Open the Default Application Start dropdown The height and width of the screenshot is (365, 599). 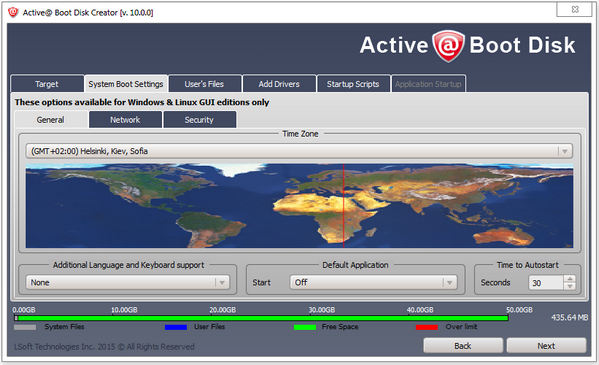pyautogui.click(x=373, y=282)
